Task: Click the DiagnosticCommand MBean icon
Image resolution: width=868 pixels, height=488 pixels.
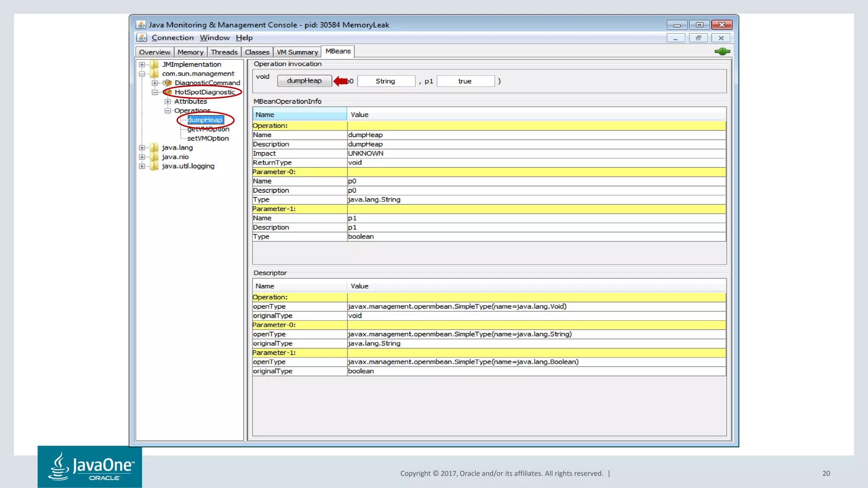Action: click(167, 83)
